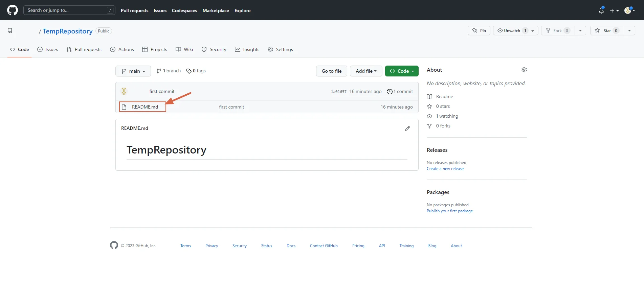Open 1 watching link in About

click(443, 116)
